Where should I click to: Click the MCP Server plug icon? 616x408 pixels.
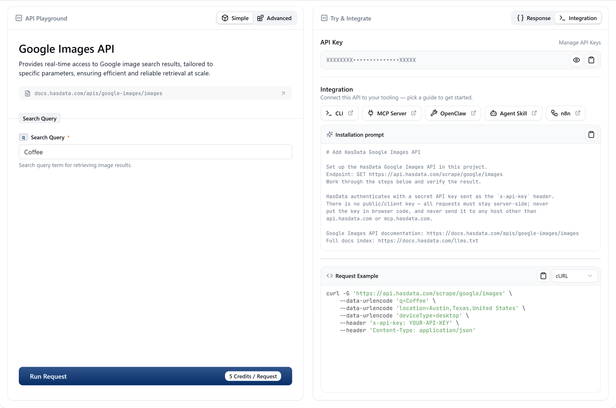pyautogui.click(x=370, y=113)
